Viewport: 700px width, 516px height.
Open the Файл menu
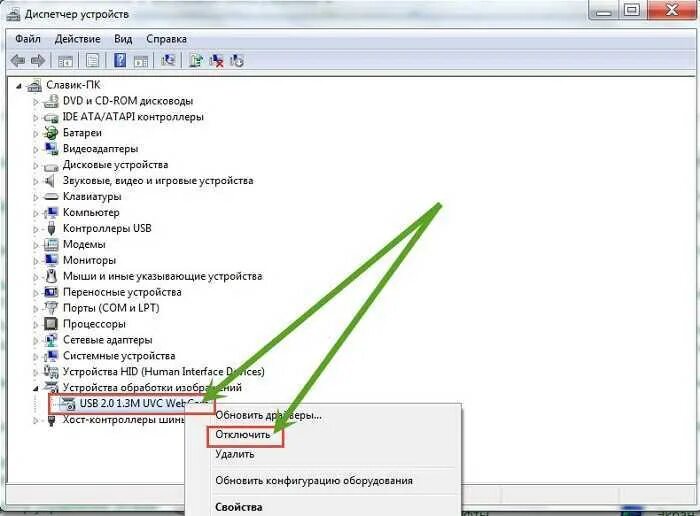(x=28, y=39)
